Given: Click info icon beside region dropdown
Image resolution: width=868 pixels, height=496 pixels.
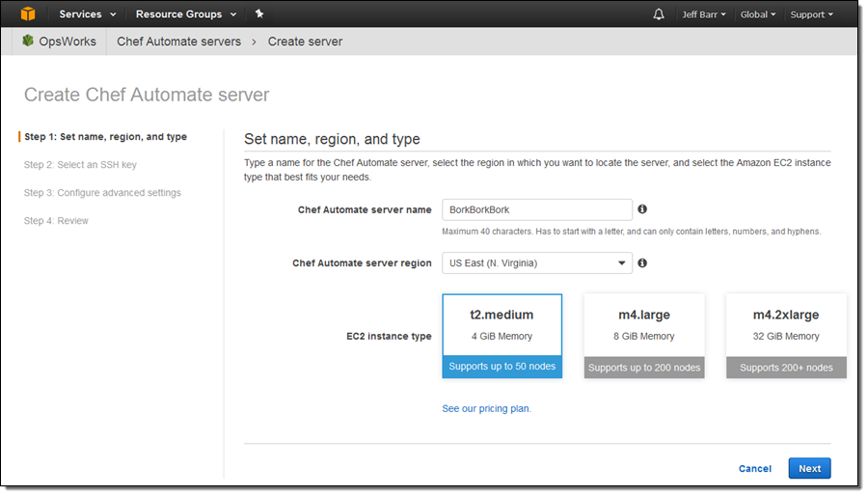Looking at the screenshot, I should [x=642, y=262].
